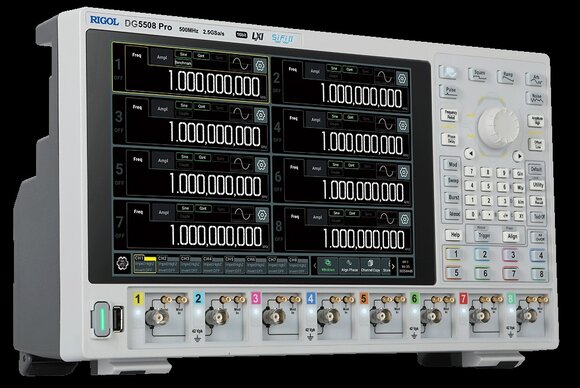Viewport: 580px width, 388px height.
Task: Open channel 6 Cont mode selector
Action: (351, 165)
